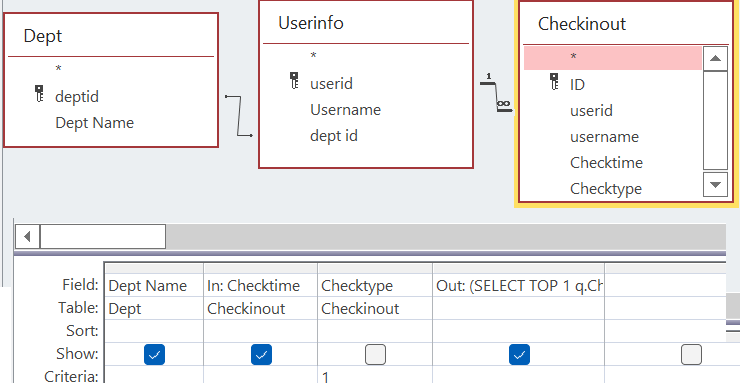Click the empty fifth Field cell
Viewport: 740px width, 383px height.
[x=665, y=285]
